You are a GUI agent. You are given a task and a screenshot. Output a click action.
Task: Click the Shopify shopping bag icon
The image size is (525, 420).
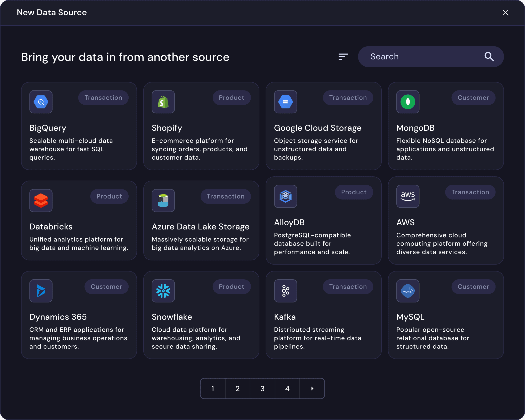(x=163, y=102)
